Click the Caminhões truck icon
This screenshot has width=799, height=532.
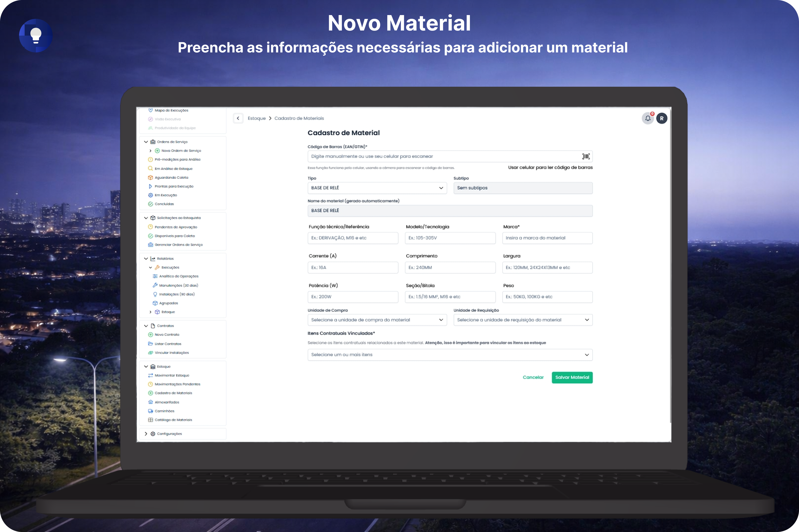click(150, 411)
